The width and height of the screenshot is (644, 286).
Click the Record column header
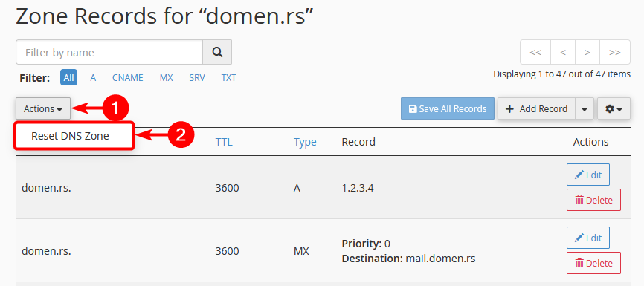358,142
